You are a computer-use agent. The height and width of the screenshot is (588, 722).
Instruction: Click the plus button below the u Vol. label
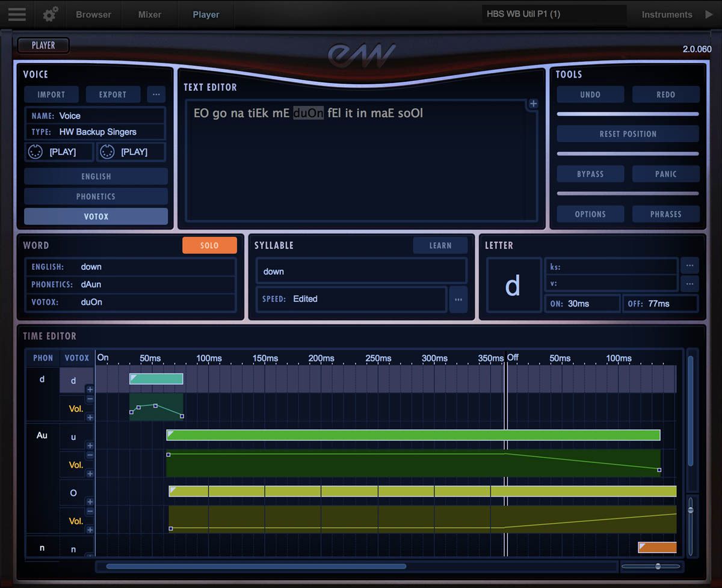(x=90, y=474)
